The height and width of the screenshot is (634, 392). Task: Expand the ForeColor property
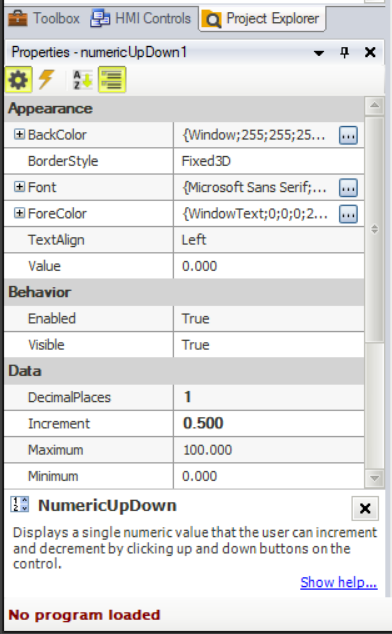tap(19, 213)
